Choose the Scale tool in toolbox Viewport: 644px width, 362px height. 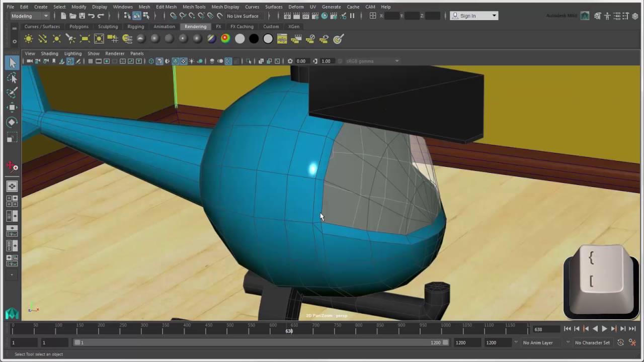12,137
